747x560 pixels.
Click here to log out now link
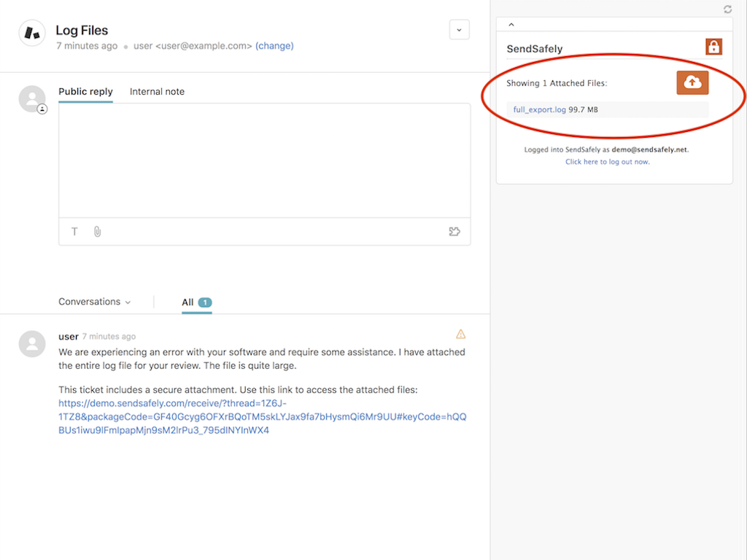607,162
